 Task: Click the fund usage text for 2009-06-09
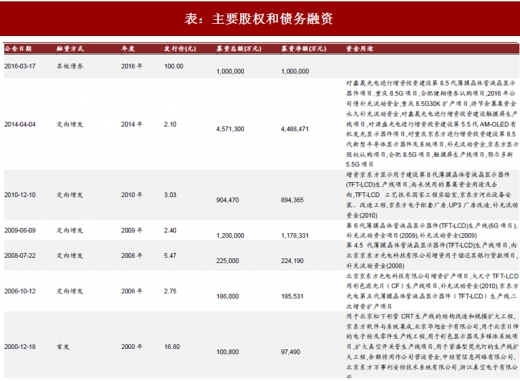(432, 230)
